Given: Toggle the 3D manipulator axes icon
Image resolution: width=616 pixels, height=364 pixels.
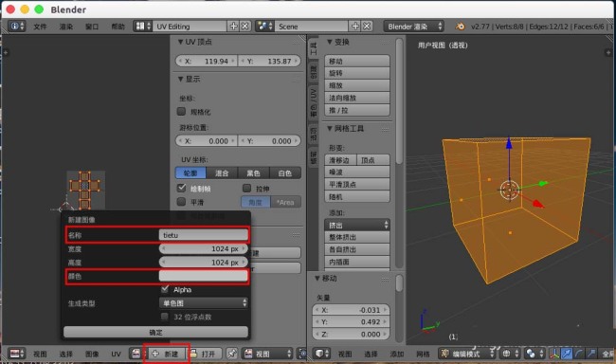Looking at the screenshot, I should pyautogui.click(x=554, y=354).
